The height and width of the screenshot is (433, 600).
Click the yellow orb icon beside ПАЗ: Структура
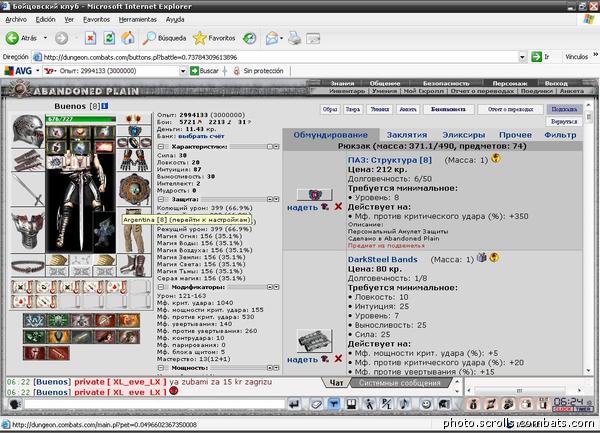click(496, 158)
